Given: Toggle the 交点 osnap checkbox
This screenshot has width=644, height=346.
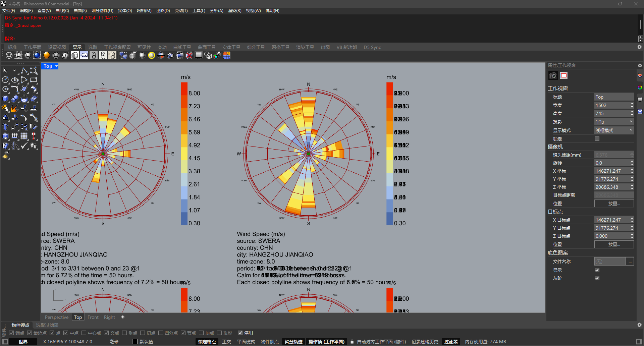Looking at the screenshot, I should tap(106, 333).
